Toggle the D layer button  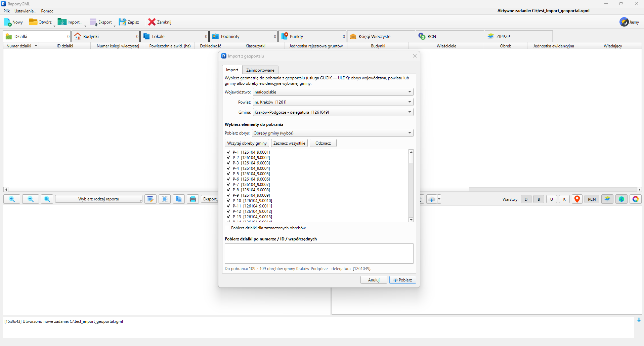pyautogui.click(x=526, y=199)
